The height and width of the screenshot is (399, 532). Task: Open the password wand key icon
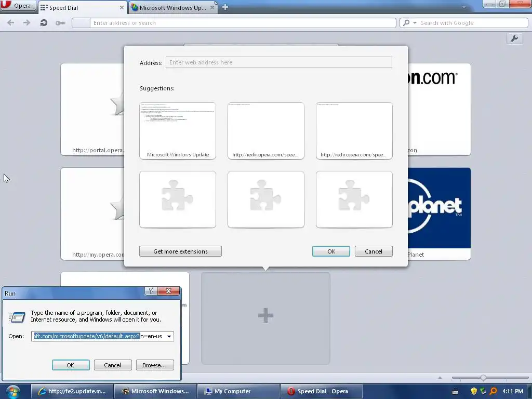pyautogui.click(x=60, y=23)
